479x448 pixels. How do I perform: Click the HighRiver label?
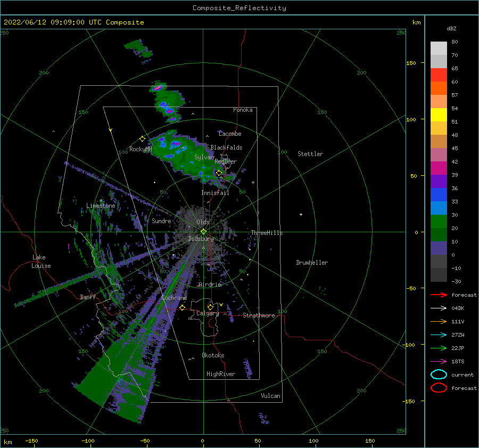click(x=221, y=374)
